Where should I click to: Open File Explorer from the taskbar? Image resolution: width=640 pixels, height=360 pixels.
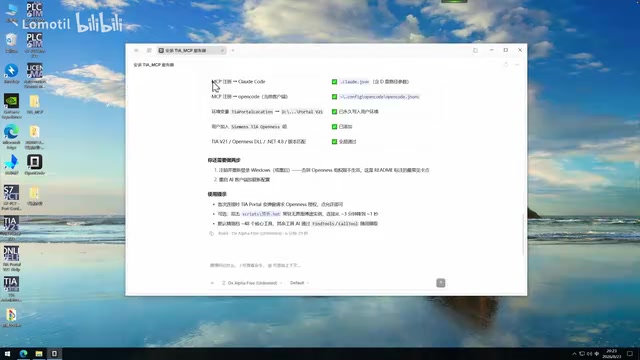(39, 353)
